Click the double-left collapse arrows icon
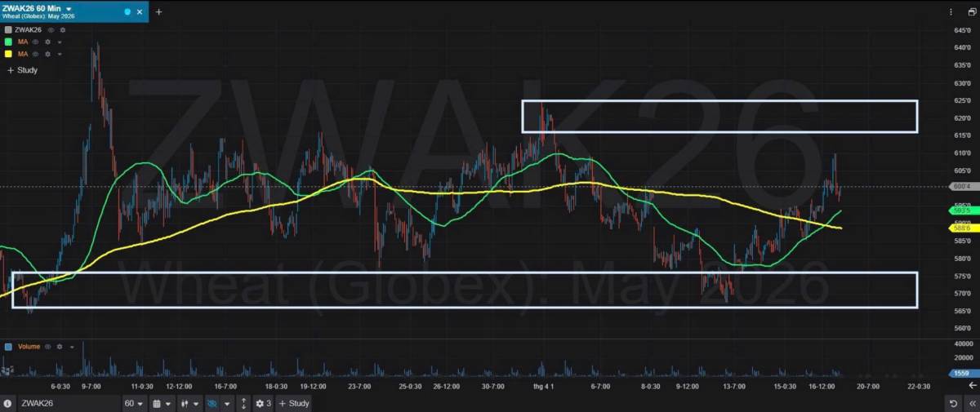The image size is (980, 412). click(972, 403)
